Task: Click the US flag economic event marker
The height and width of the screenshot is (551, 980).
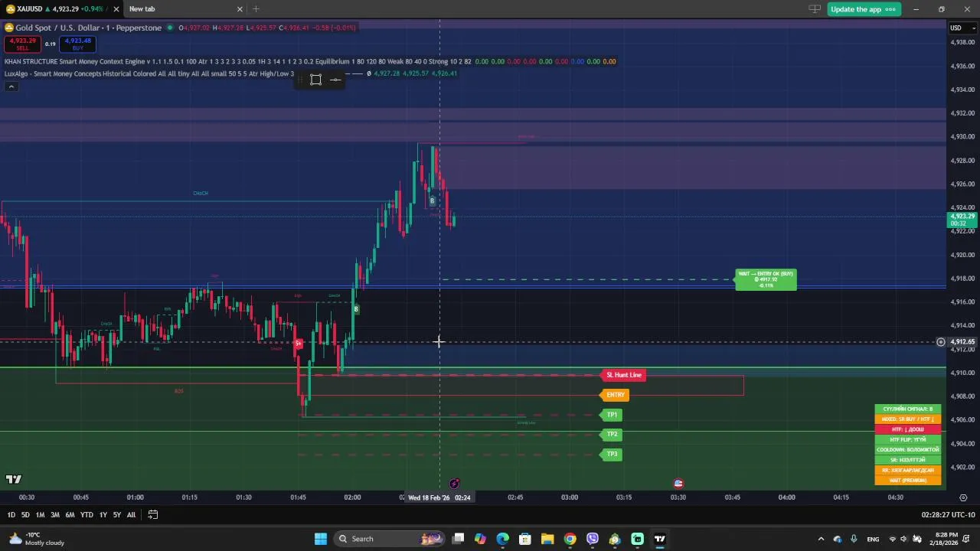Action: pos(678,484)
